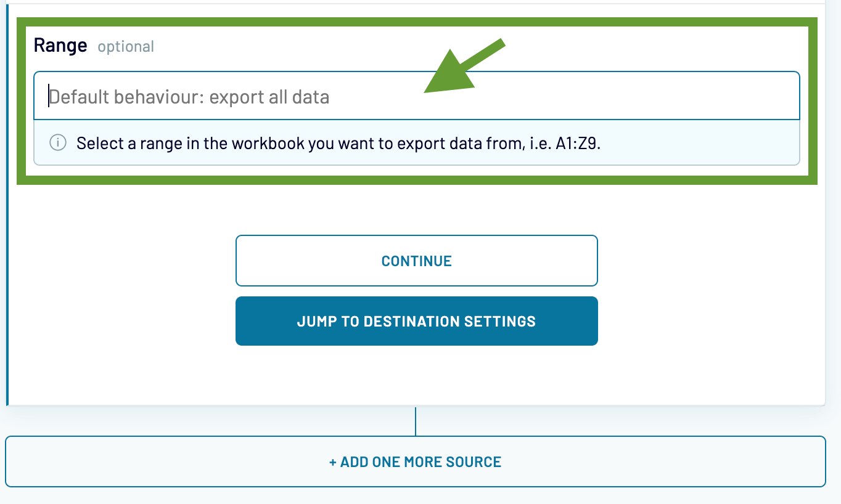
Task: Select the Range input field
Action: click(x=416, y=96)
